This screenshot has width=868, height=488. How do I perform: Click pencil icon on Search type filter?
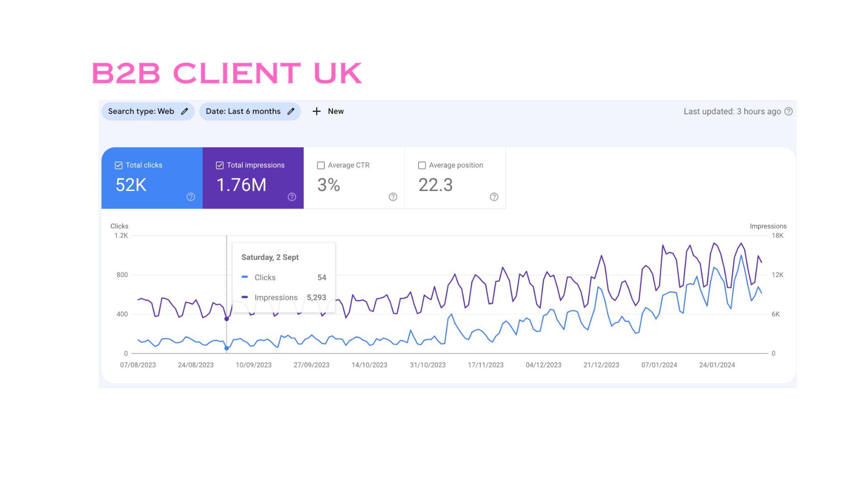click(x=184, y=112)
